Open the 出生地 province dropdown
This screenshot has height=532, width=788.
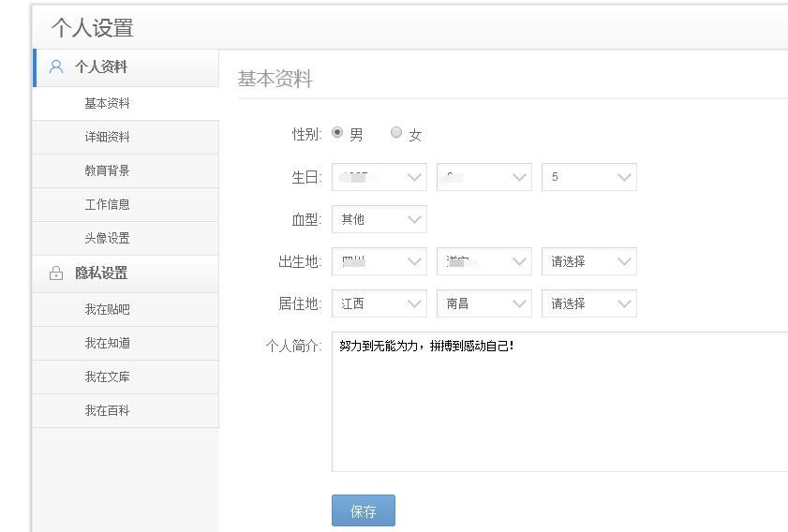pyautogui.click(x=379, y=261)
